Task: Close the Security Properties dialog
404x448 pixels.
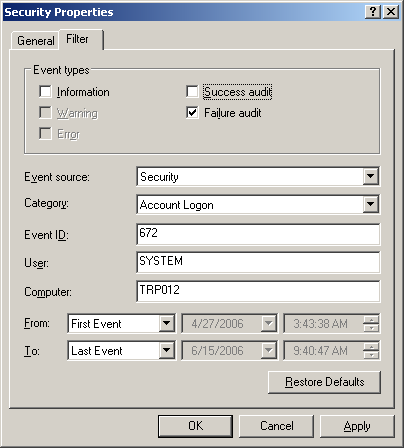Action: (391, 12)
